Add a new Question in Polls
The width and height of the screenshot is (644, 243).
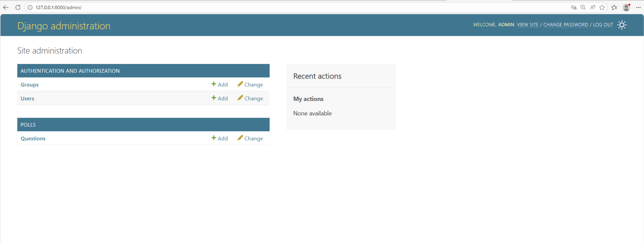[x=220, y=138]
